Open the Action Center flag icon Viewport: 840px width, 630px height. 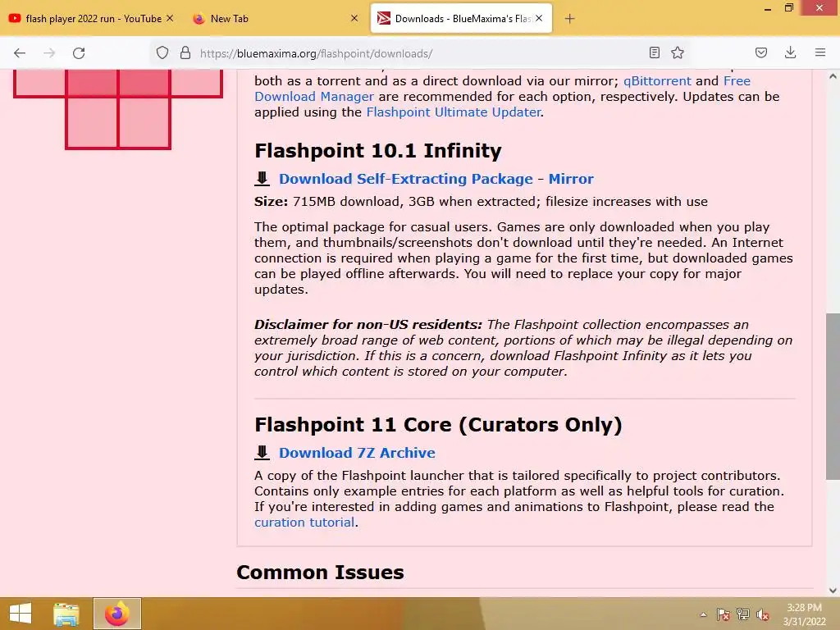point(724,614)
